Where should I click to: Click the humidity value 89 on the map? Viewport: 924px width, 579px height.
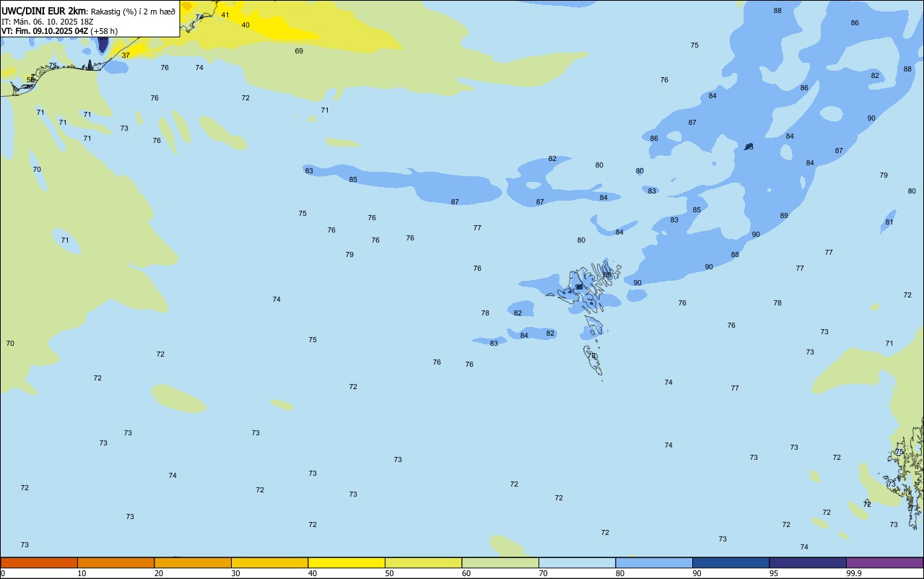click(784, 216)
